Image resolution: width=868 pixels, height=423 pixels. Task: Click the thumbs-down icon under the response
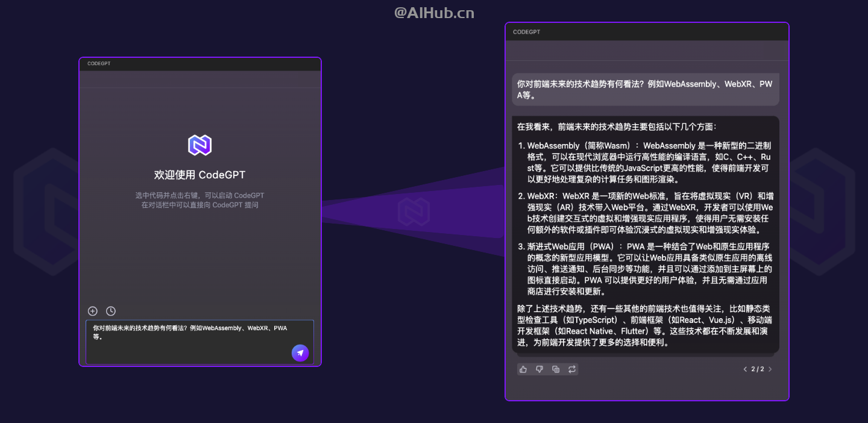coord(539,369)
